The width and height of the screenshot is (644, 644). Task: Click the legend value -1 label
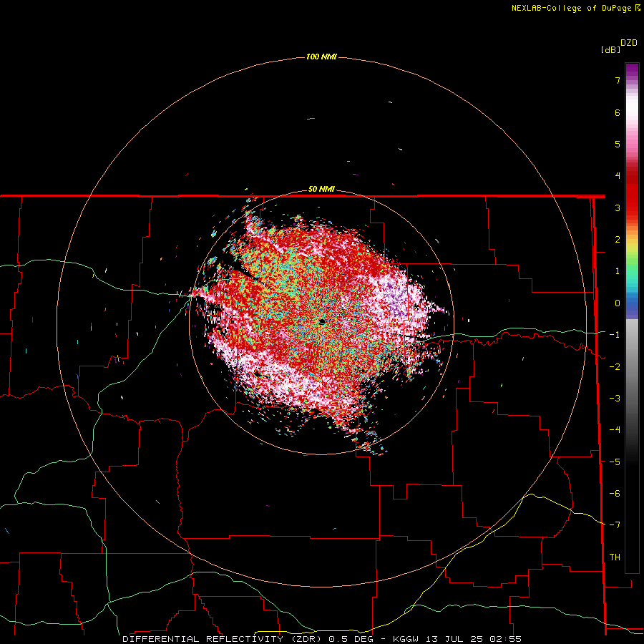615,335
